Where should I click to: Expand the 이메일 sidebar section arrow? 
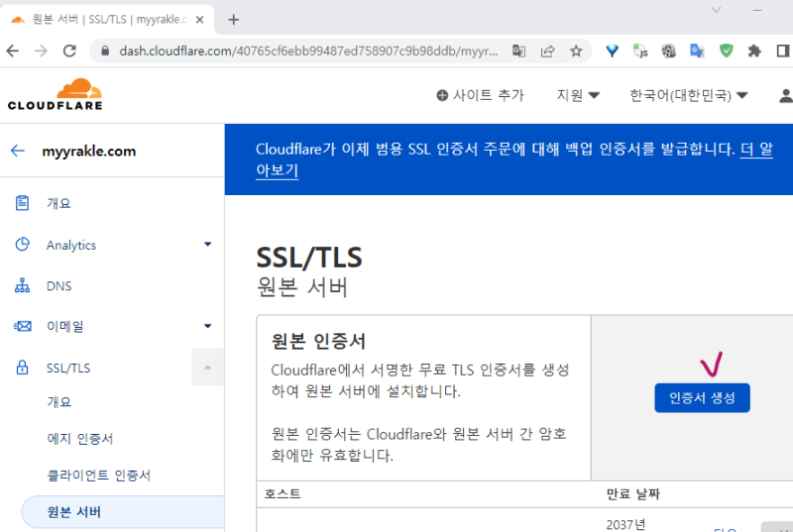coord(207,326)
